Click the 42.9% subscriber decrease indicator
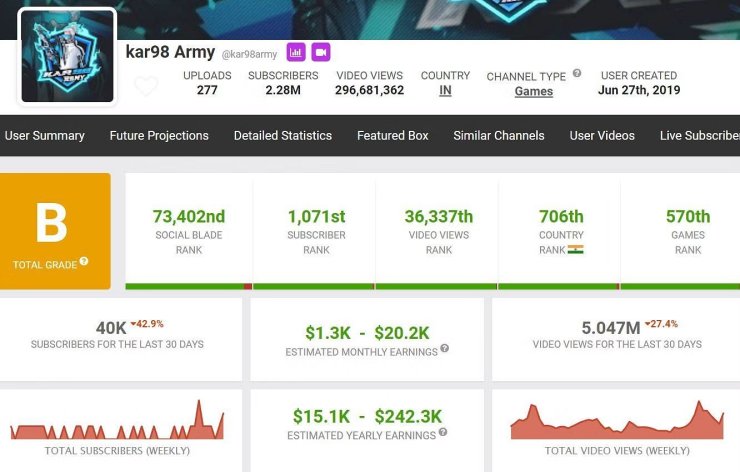This screenshot has height=472, width=740. click(x=147, y=324)
